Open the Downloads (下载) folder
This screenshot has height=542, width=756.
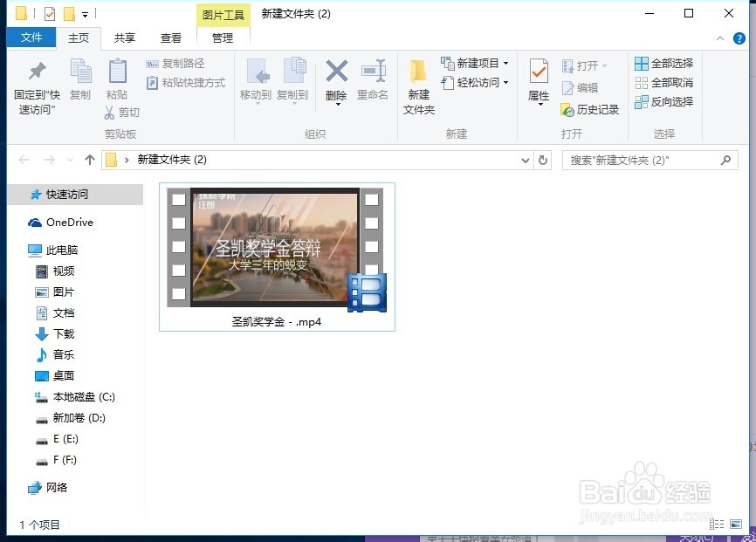pyautogui.click(x=55, y=333)
